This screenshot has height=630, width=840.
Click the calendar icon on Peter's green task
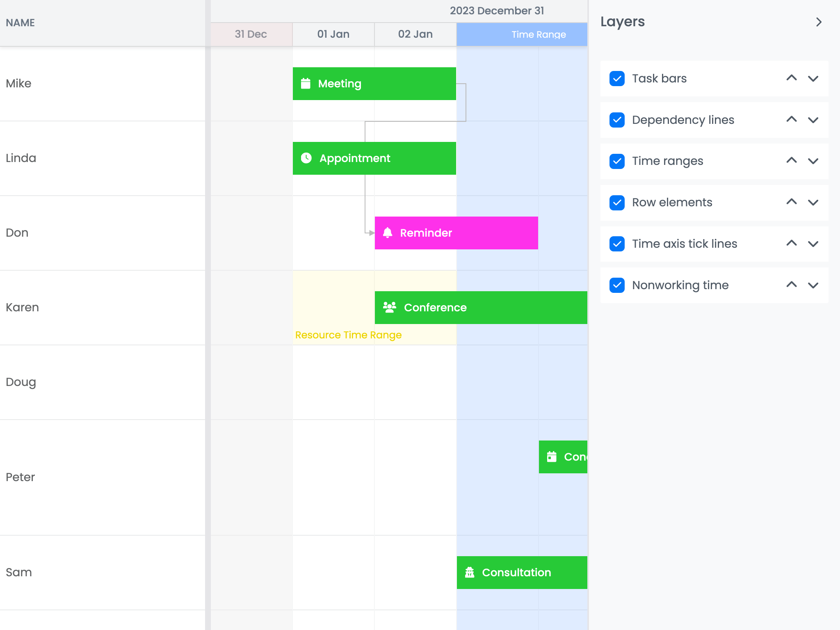tap(551, 456)
